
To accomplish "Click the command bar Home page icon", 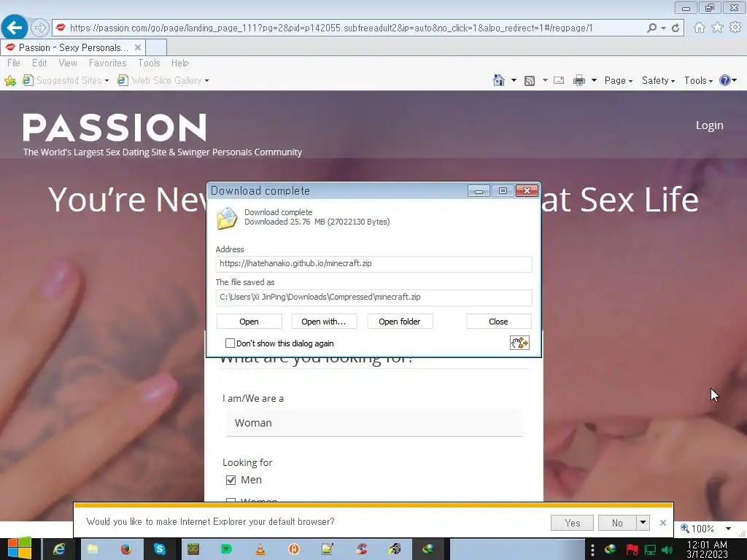I will click(x=499, y=80).
